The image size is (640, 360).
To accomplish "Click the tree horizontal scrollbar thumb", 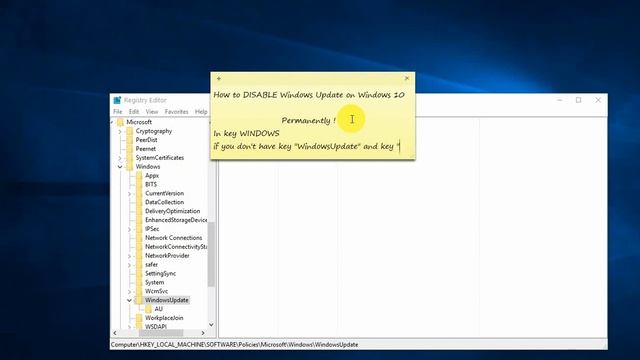I will [x=161, y=333].
